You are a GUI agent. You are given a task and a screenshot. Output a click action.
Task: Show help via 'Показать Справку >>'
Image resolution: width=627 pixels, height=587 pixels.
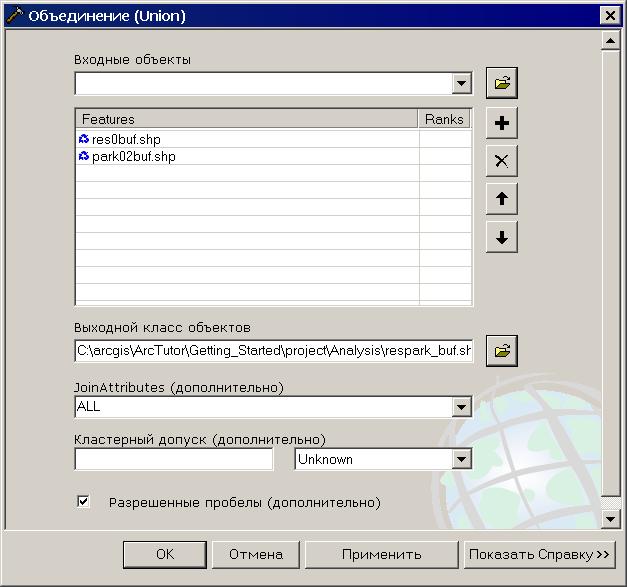(x=539, y=555)
